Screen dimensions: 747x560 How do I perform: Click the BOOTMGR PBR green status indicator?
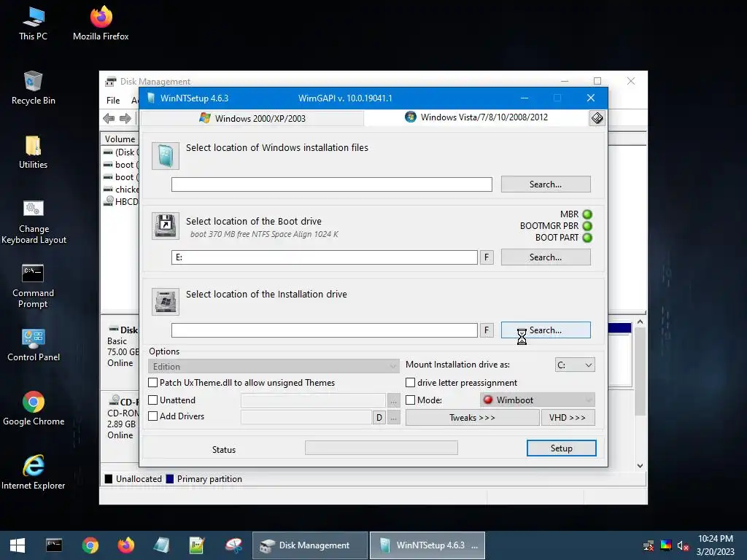click(587, 226)
